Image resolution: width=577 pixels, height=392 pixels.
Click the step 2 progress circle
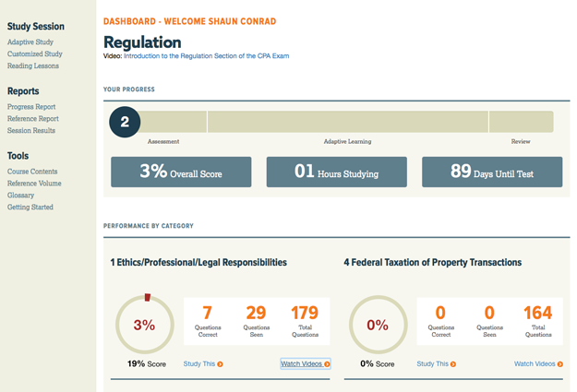tap(125, 122)
